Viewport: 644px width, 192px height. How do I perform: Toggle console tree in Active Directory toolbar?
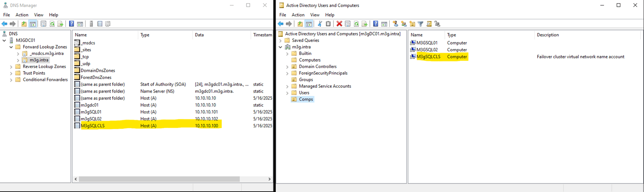pyautogui.click(x=309, y=24)
